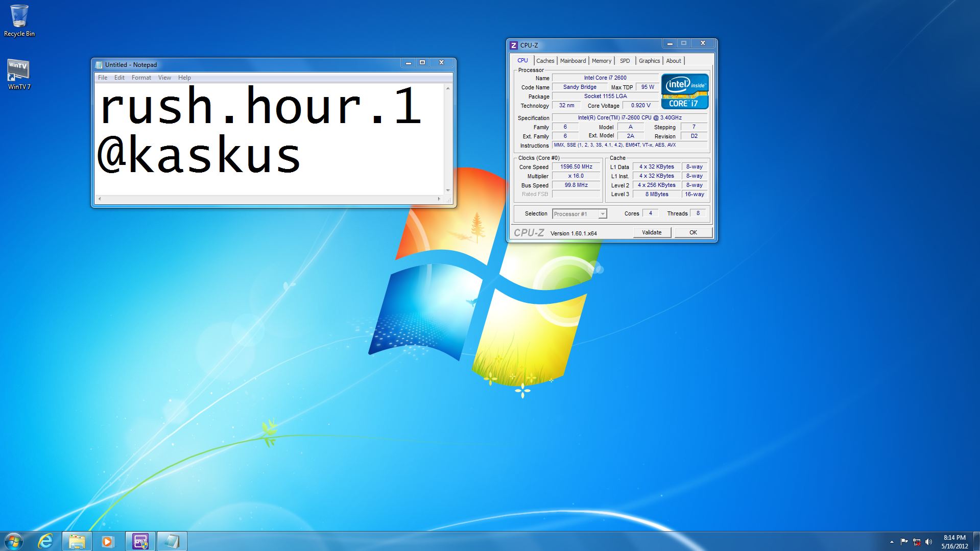Click Level 3 cache value '8 MBytes'
The width and height of the screenshot is (980, 551).
click(656, 194)
